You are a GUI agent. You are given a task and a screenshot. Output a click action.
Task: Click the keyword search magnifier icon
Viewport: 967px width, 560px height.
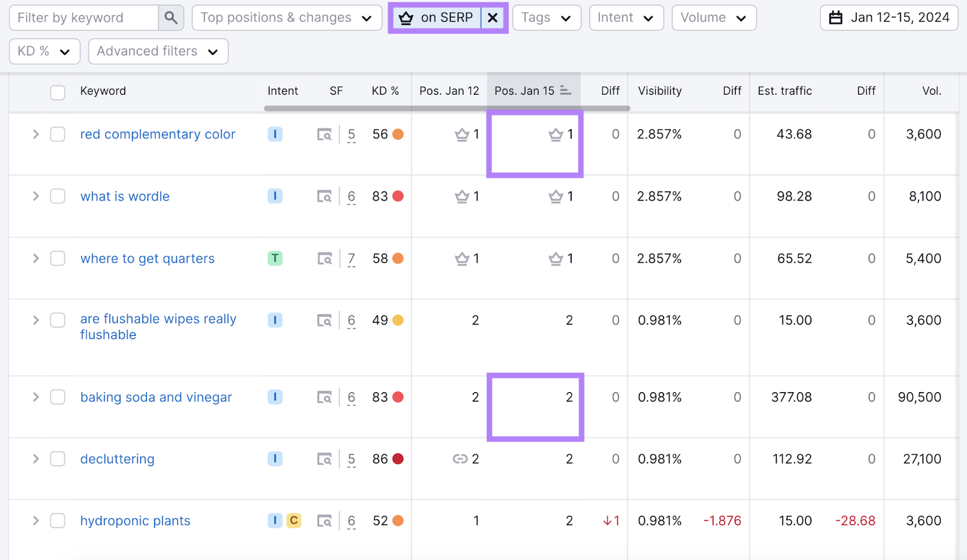coord(171,18)
